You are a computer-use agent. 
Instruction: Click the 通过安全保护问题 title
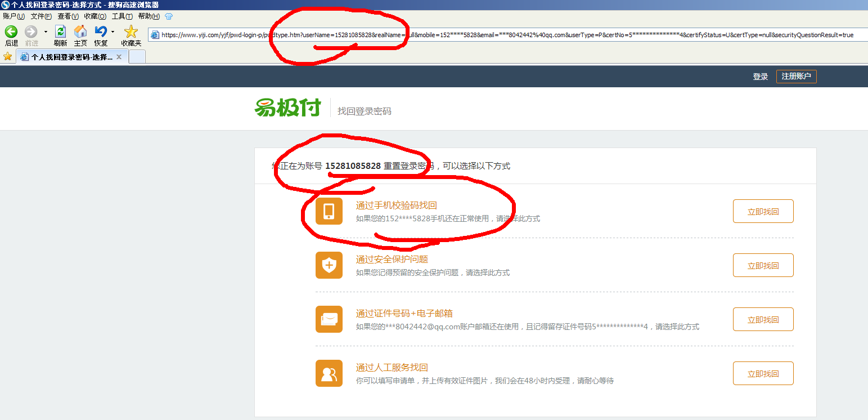click(392, 260)
